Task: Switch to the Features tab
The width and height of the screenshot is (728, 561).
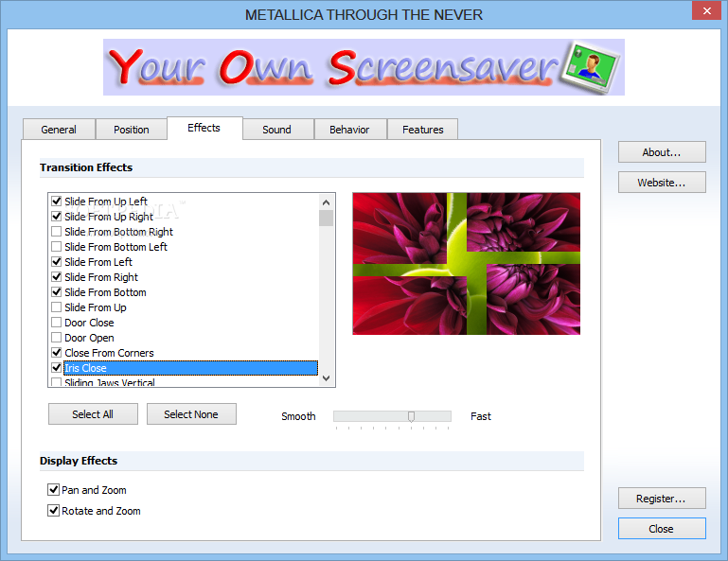Action: [x=422, y=130]
